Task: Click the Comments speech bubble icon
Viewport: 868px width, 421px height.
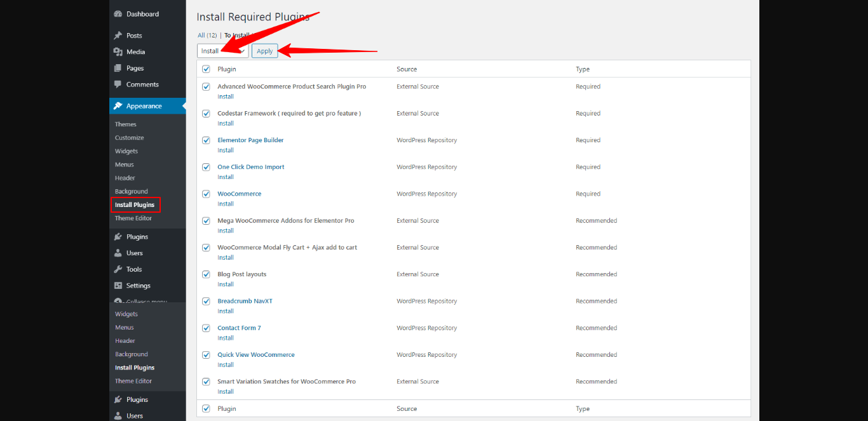Action: tap(118, 84)
